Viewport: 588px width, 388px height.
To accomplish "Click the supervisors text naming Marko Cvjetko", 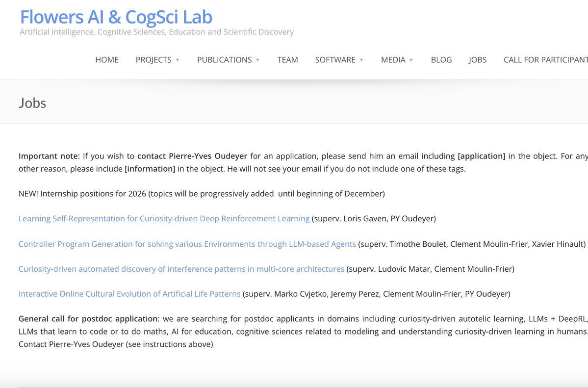I will point(377,294).
